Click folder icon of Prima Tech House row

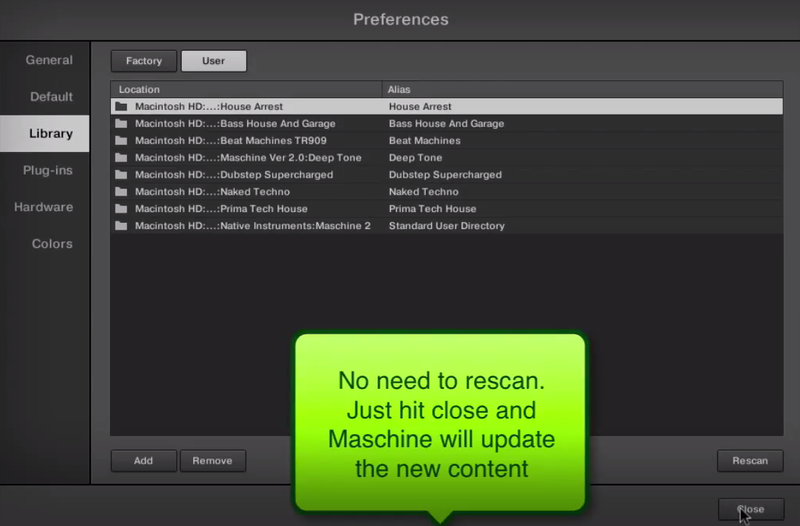(x=121, y=209)
